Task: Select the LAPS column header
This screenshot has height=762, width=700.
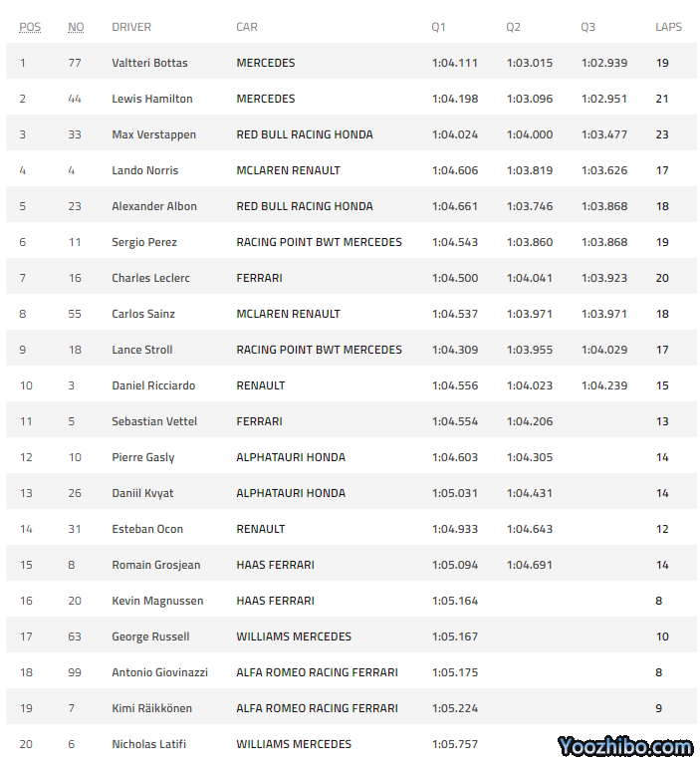Action: tap(668, 27)
